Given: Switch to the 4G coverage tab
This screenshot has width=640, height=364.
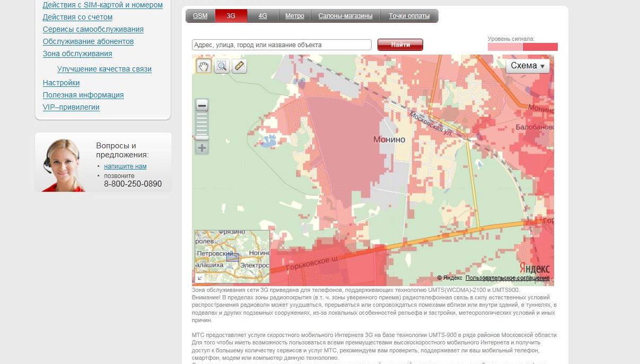Looking at the screenshot, I should [x=263, y=16].
